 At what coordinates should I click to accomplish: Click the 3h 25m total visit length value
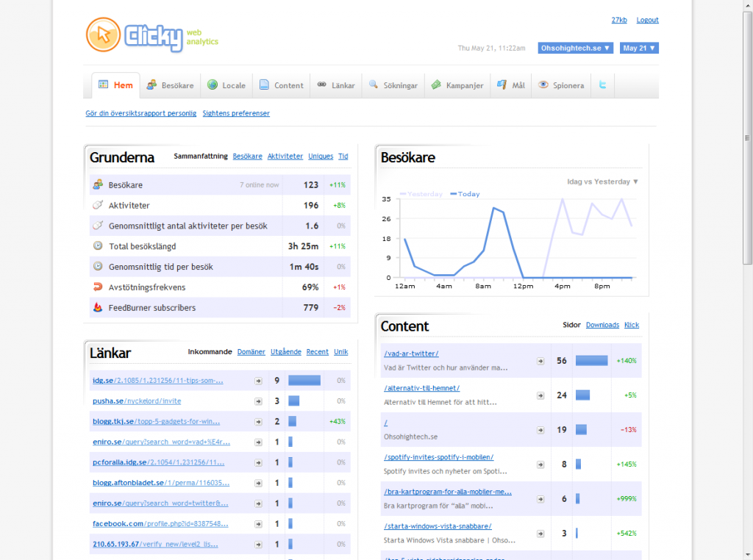303,246
